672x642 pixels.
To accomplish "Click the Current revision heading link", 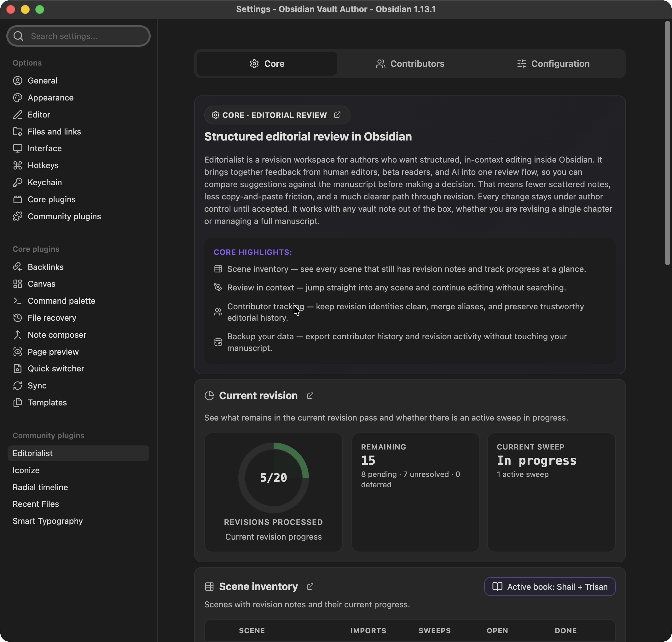I will 258,396.
